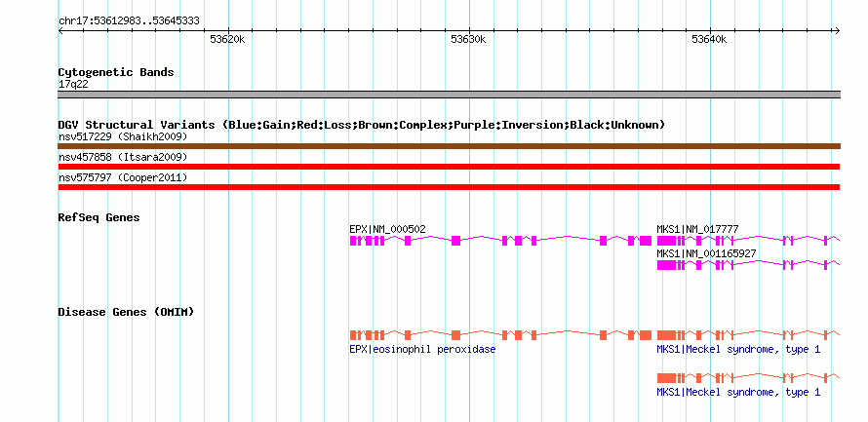Click the brown nsv517229 complex variant bar
The width and height of the screenshot is (868, 422).
tap(449, 146)
